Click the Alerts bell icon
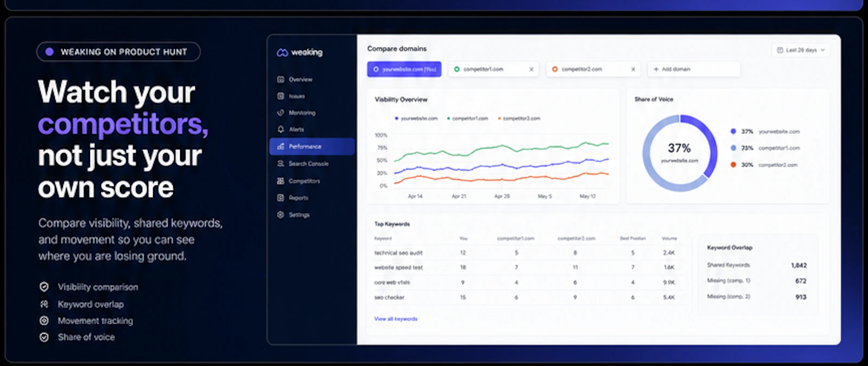 coord(280,129)
